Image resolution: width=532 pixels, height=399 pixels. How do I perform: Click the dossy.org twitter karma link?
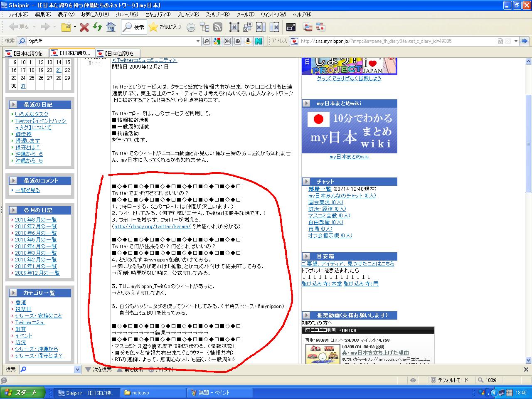click(x=153, y=227)
